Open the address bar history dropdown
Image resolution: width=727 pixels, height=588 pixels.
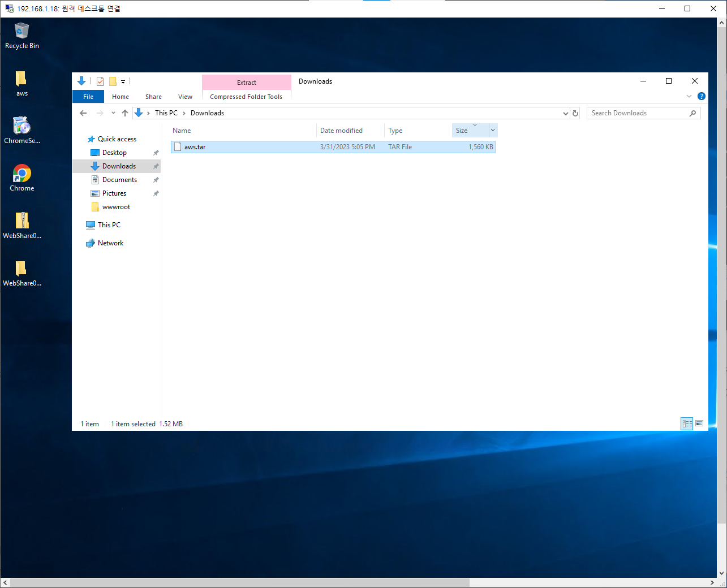point(565,113)
